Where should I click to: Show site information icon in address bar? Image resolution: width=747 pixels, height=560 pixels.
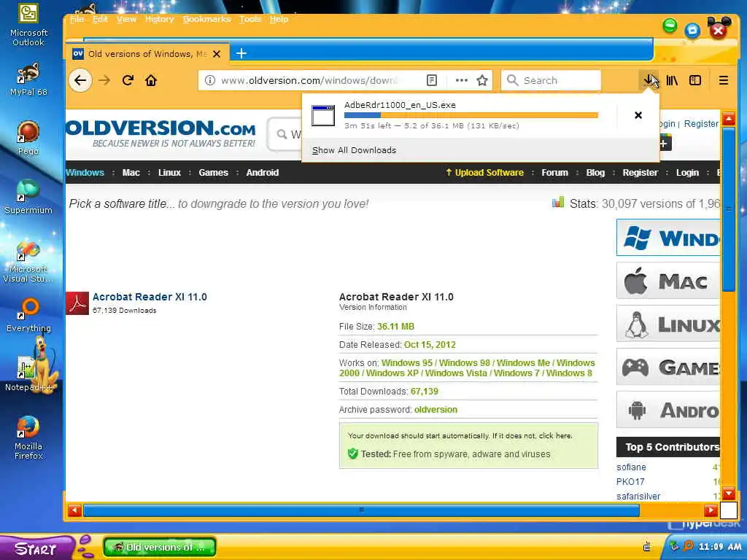pos(209,80)
